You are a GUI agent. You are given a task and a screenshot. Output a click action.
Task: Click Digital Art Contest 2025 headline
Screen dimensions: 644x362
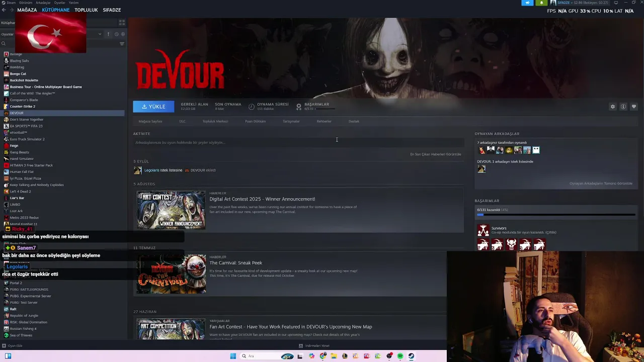point(262,199)
